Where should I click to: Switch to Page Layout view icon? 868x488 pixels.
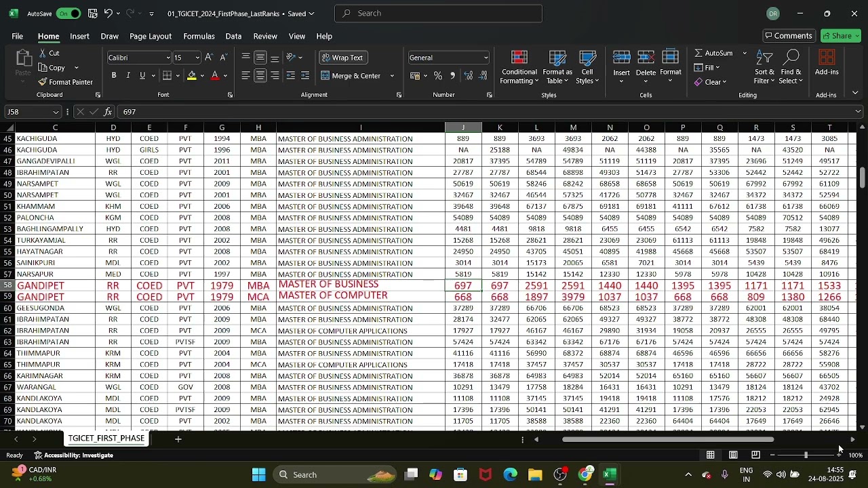tap(733, 455)
